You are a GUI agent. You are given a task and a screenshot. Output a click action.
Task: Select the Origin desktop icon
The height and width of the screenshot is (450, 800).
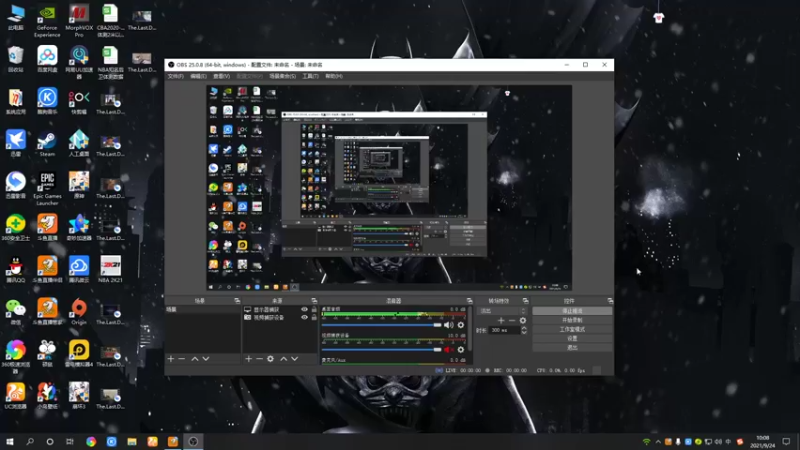point(79,312)
